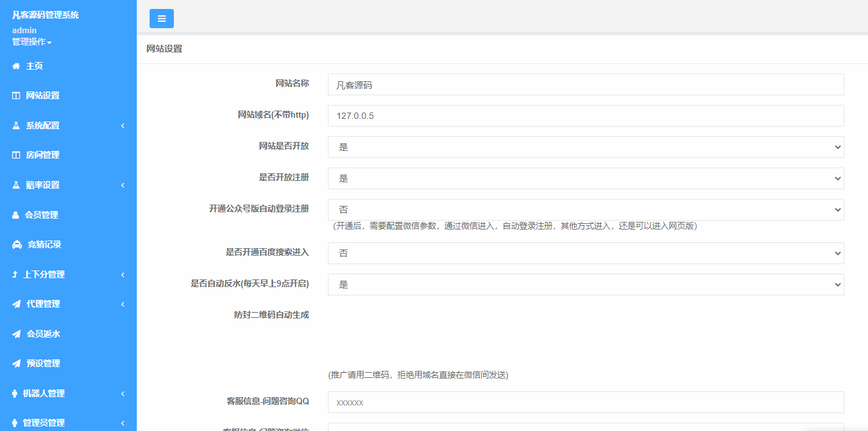Focus the 网站域名 input field

coord(585,116)
